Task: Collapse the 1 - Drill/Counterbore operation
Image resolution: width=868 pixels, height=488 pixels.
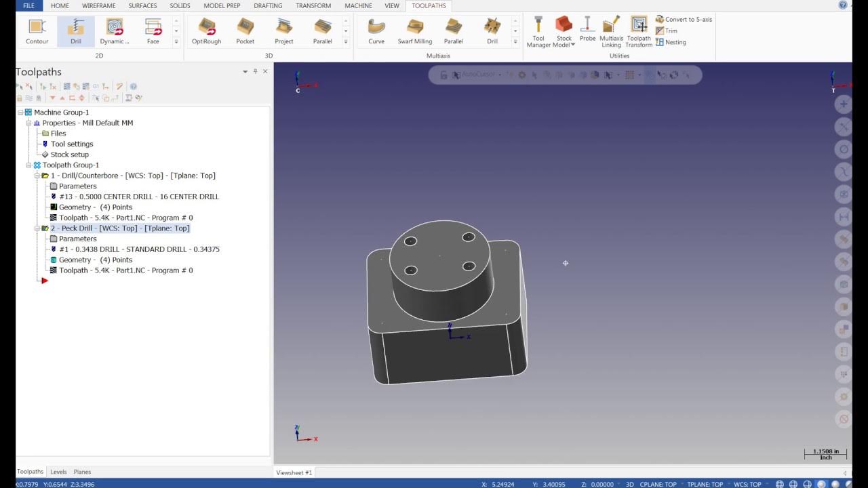Action: coord(37,176)
